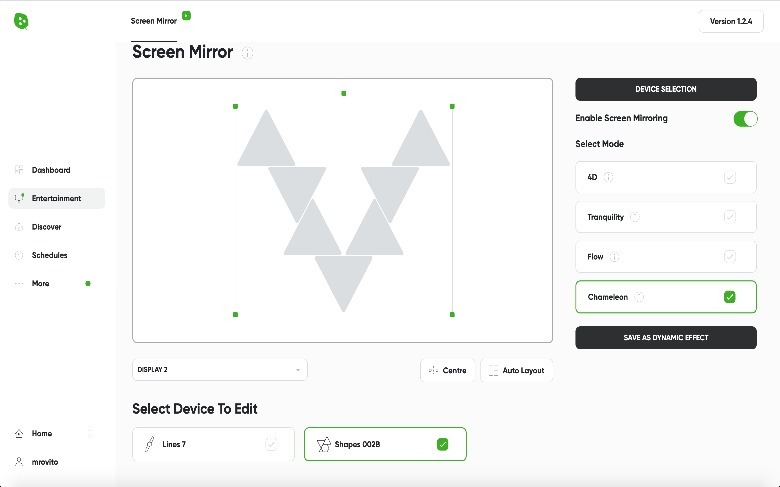Viewport: 780px width, 487px height.
Task: Click the Home house icon
Action: click(19, 433)
